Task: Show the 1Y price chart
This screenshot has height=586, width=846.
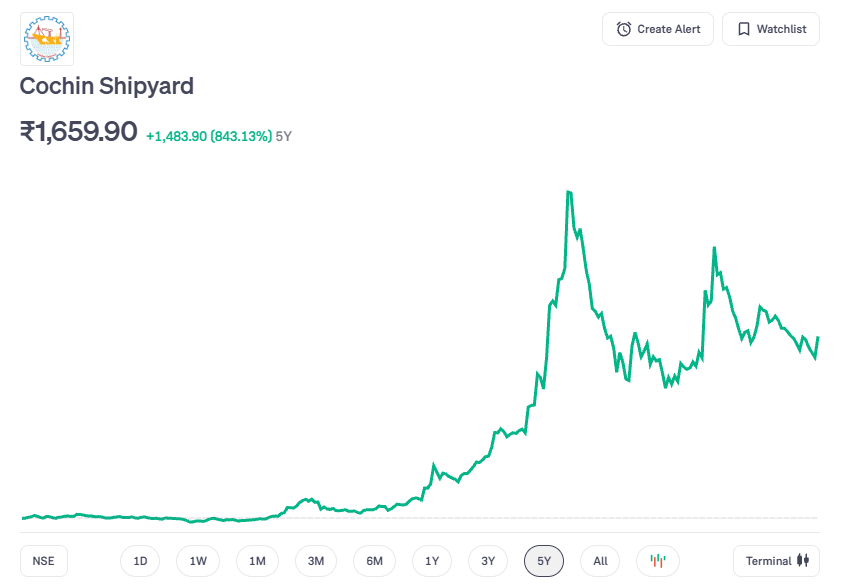Action: 432,561
